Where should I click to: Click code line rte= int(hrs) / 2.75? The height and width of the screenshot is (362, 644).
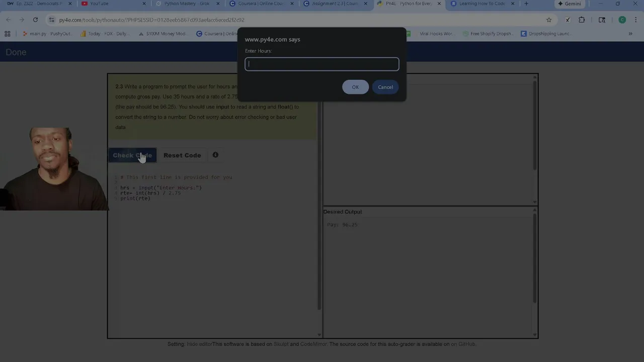[x=150, y=193]
